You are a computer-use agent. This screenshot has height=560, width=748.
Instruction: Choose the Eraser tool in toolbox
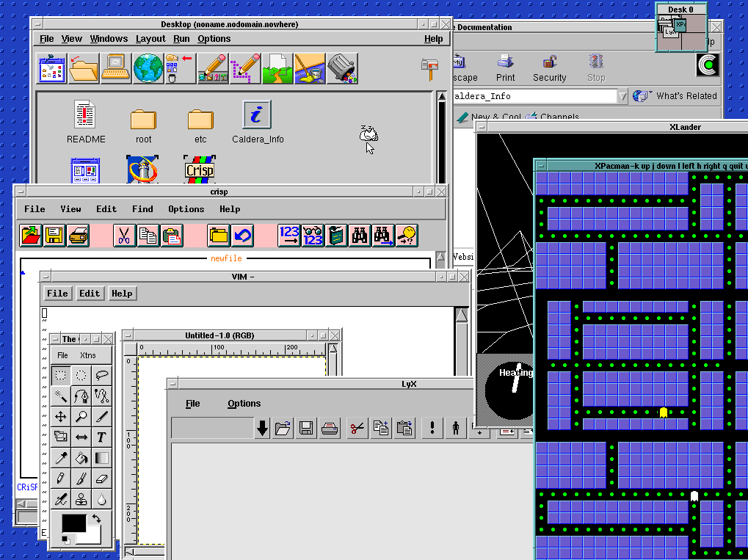pyautogui.click(x=101, y=479)
